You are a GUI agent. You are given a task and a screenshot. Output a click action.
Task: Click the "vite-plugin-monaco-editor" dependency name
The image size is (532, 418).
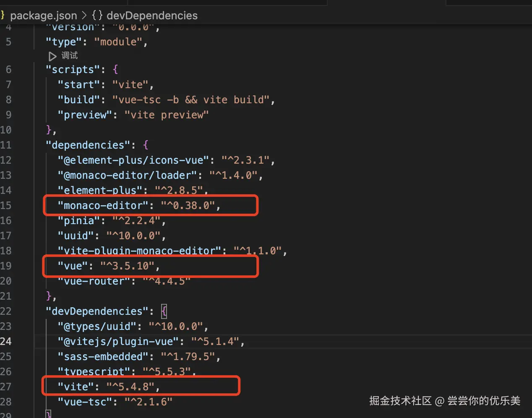click(x=140, y=251)
